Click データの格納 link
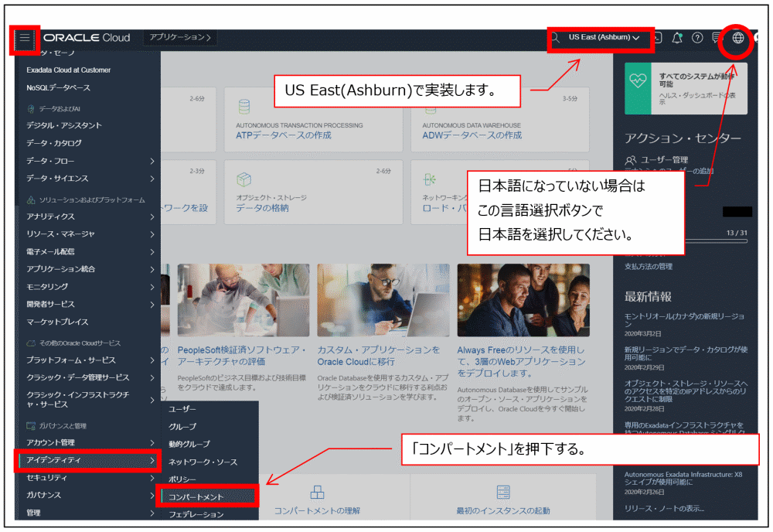773x532 pixels. click(x=262, y=208)
